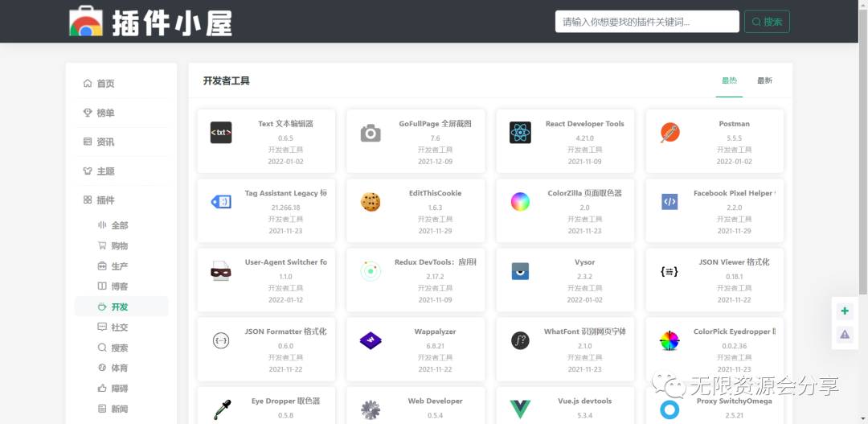Open the Eye Dropper pipette icon
868x424 pixels.
(221, 410)
